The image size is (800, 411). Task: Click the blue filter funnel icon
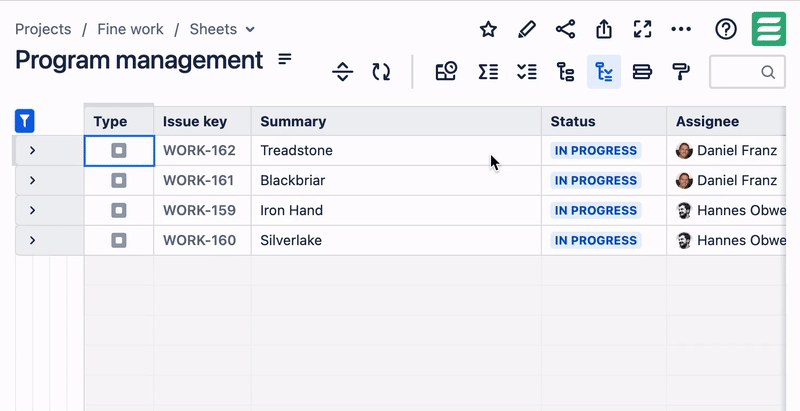click(24, 121)
